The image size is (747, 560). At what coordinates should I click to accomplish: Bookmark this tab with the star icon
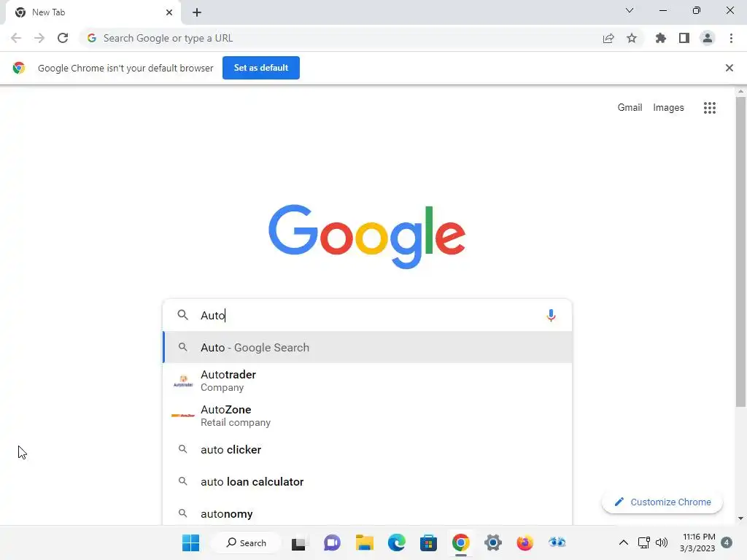click(x=632, y=38)
